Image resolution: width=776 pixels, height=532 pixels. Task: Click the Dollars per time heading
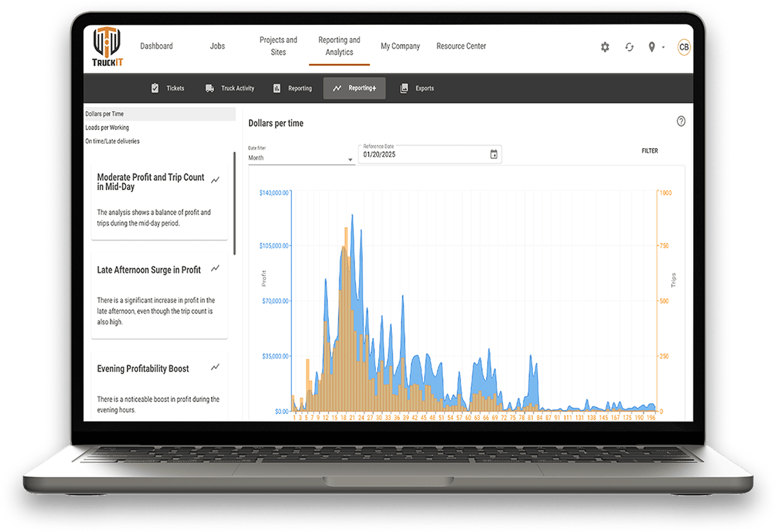pyautogui.click(x=276, y=123)
